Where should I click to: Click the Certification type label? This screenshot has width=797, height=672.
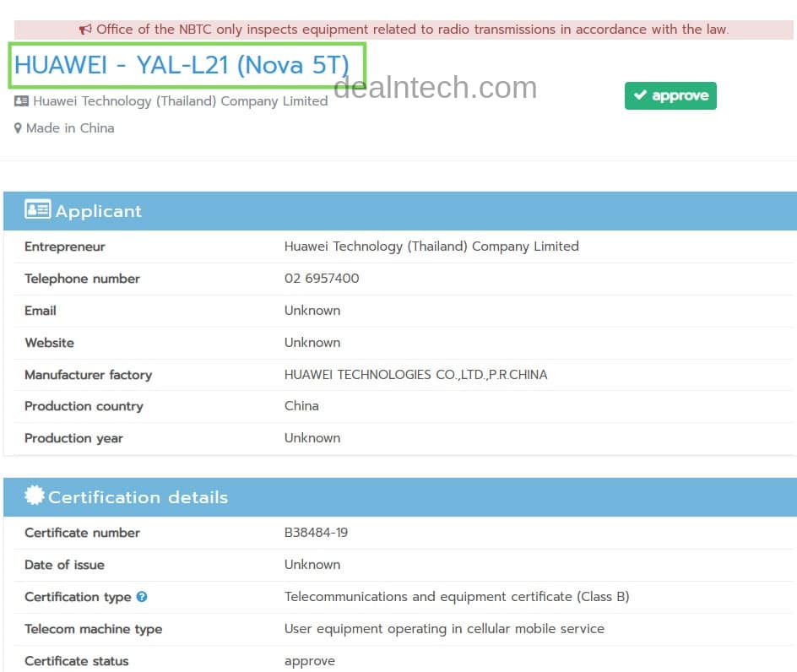point(78,597)
